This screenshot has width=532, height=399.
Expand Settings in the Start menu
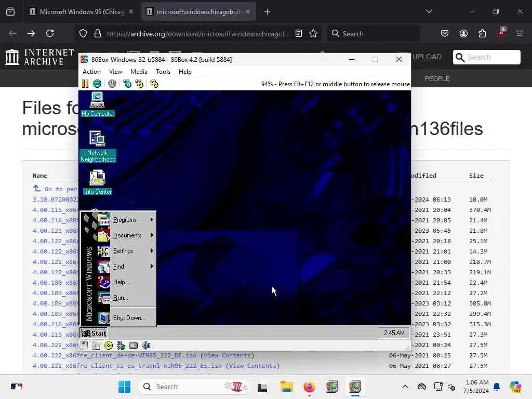pos(126,251)
